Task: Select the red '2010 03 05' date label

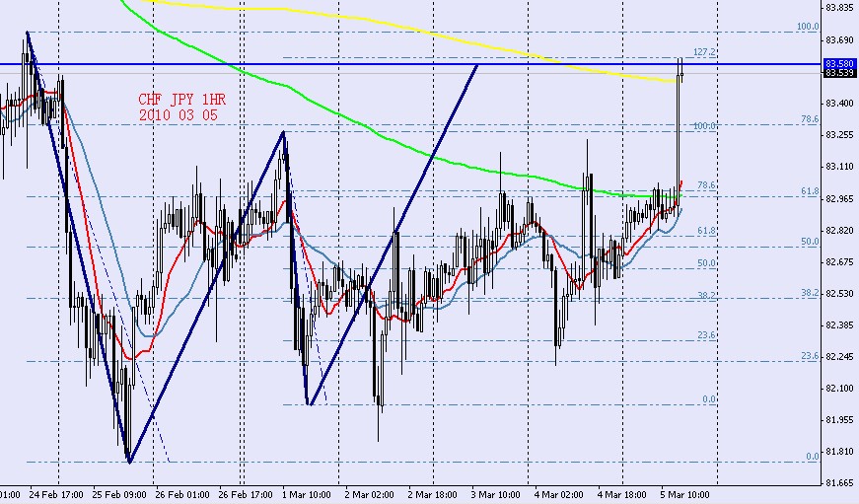Action: click(179, 115)
